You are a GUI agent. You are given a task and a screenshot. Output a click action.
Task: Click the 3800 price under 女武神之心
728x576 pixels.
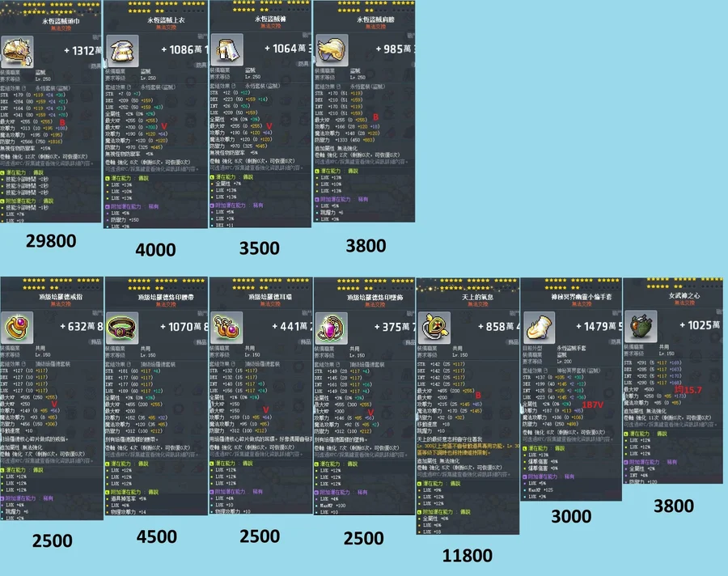pyautogui.click(x=673, y=506)
